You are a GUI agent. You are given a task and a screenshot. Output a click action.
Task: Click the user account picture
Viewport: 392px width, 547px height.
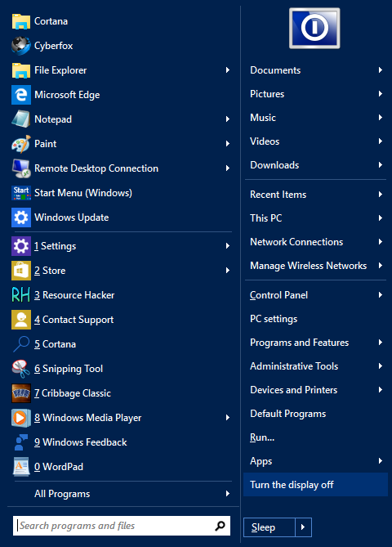point(314,28)
